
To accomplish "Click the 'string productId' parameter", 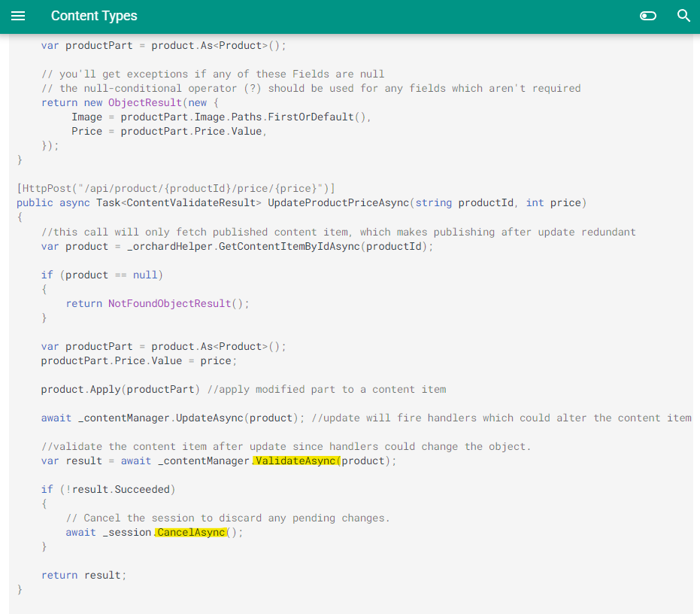I will (x=465, y=203).
